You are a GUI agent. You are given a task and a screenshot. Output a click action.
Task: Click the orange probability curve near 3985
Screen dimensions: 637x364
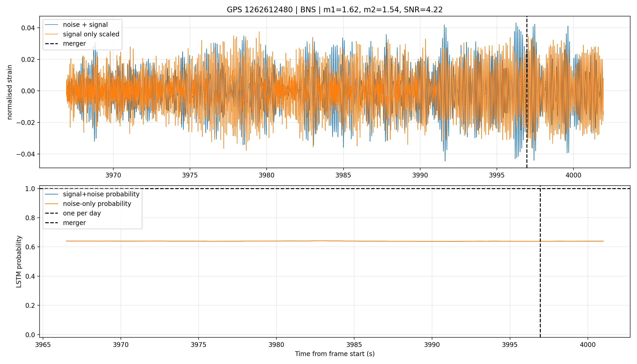click(x=354, y=241)
